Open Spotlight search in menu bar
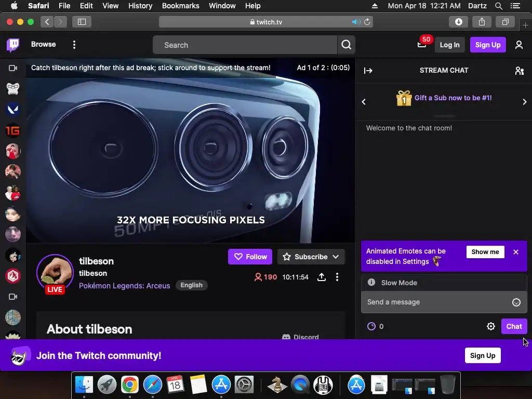The width and height of the screenshot is (532, 399). 498,6
